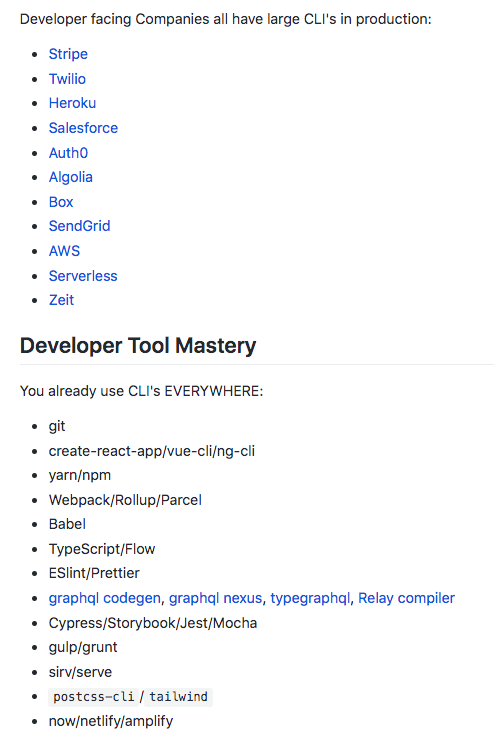Open the Relay compiler link
The width and height of the screenshot is (494, 739).
coord(406,598)
